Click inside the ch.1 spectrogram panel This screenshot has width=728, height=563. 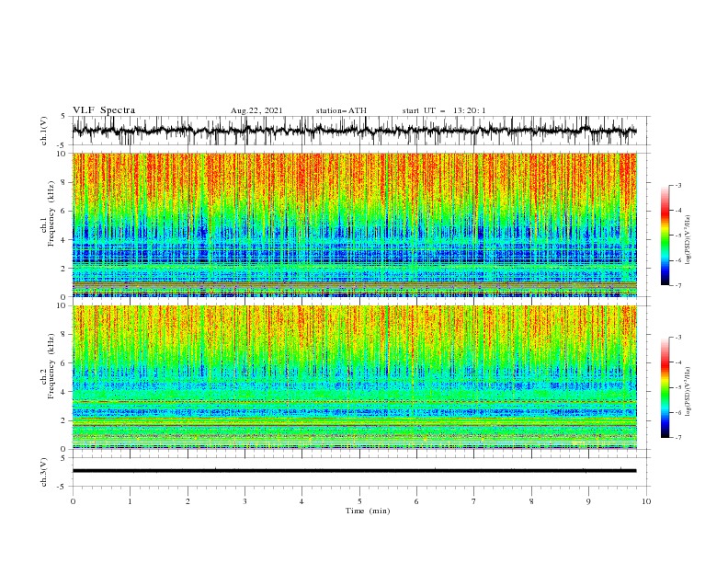coord(354,224)
